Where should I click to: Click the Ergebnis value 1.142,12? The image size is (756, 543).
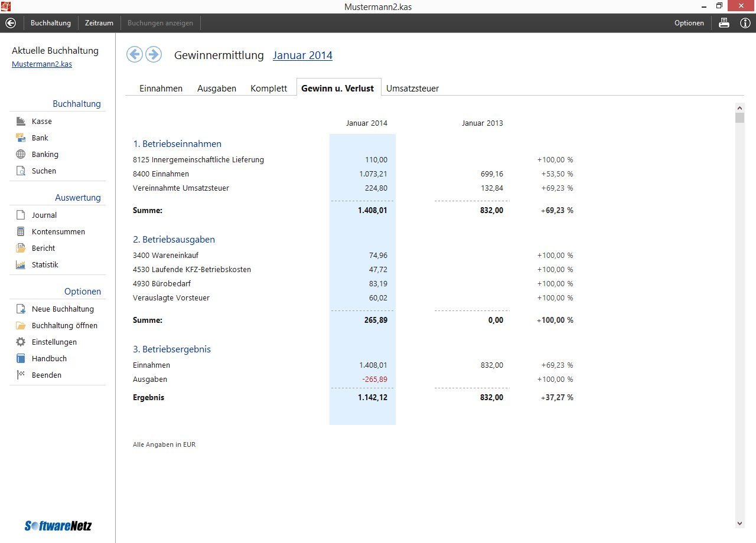373,398
